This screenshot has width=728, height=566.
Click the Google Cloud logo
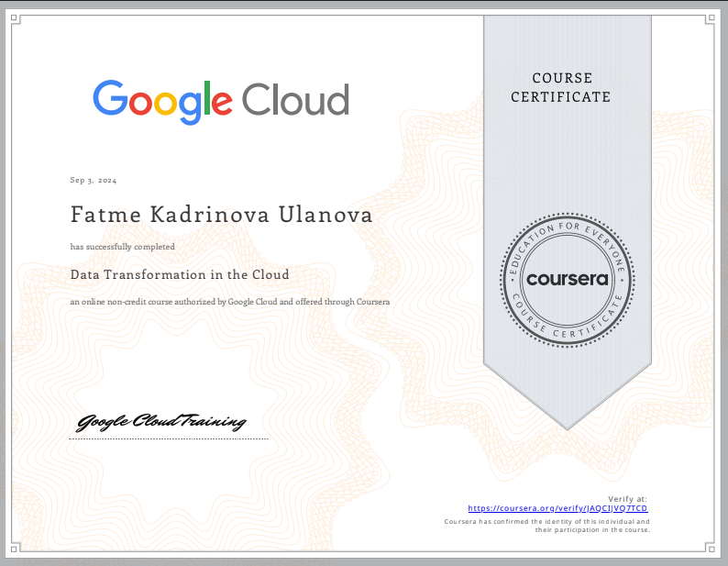(221, 101)
